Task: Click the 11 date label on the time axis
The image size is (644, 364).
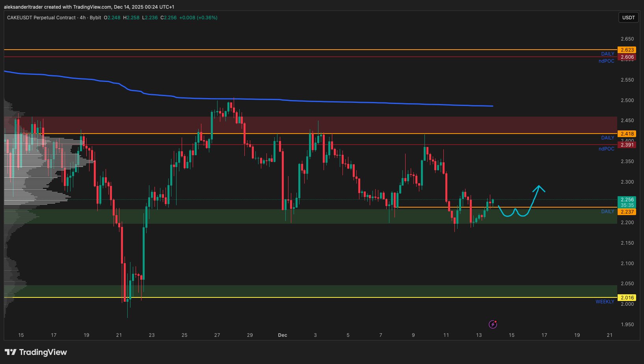Action: click(446, 335)
